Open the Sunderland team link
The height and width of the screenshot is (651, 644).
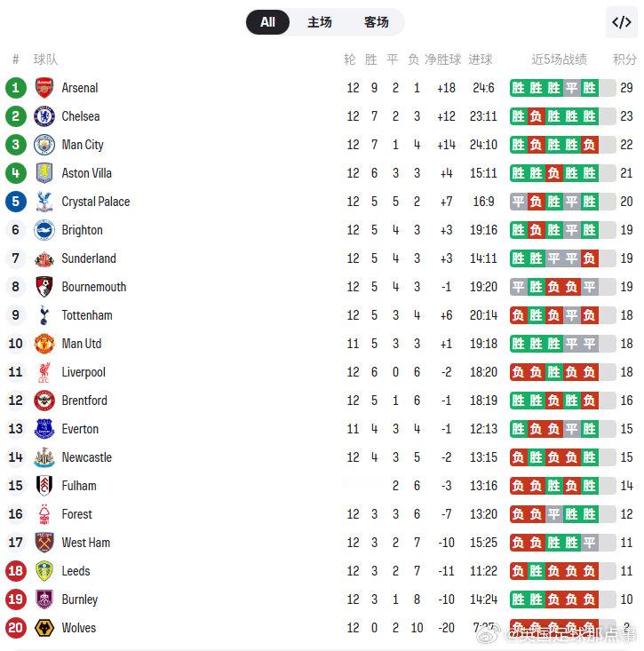click(x=89, y=258)
